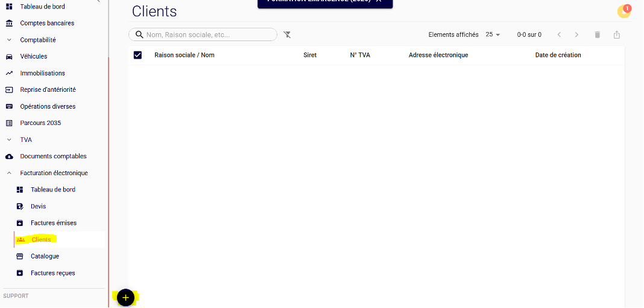Screen dimensions: 644x308
Task: Open the notification bell with badge
Action: coord(623,11)
